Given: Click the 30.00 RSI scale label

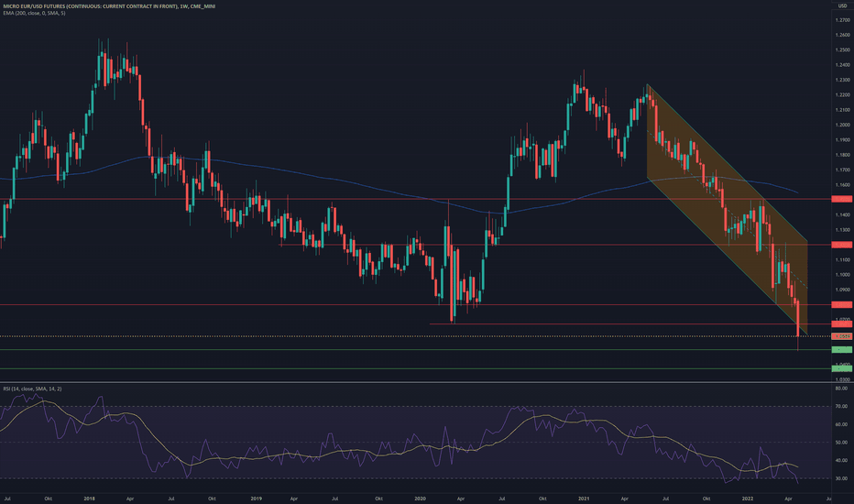Looking at the screenshot, I should (x=841, y=478).
